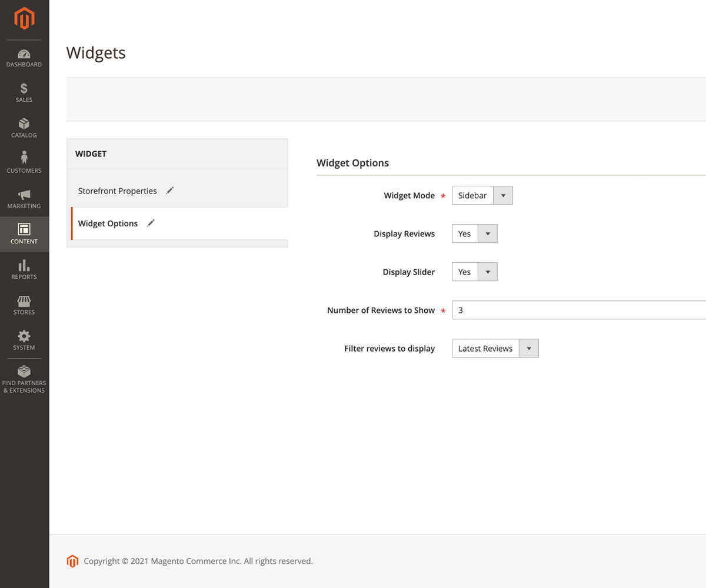Click the Widget Mode field label
This screenshot has width=706, height=588.
click(409, 196)
